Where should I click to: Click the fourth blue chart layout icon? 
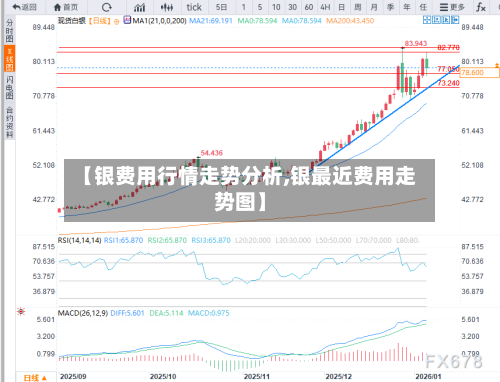pyautogui.click(x=455, y=20)
